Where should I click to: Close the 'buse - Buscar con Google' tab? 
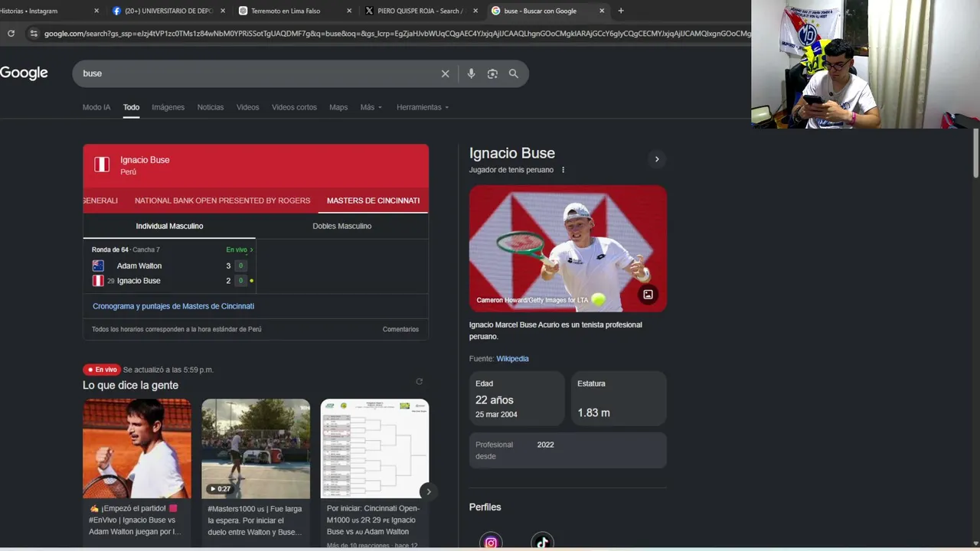602,11
